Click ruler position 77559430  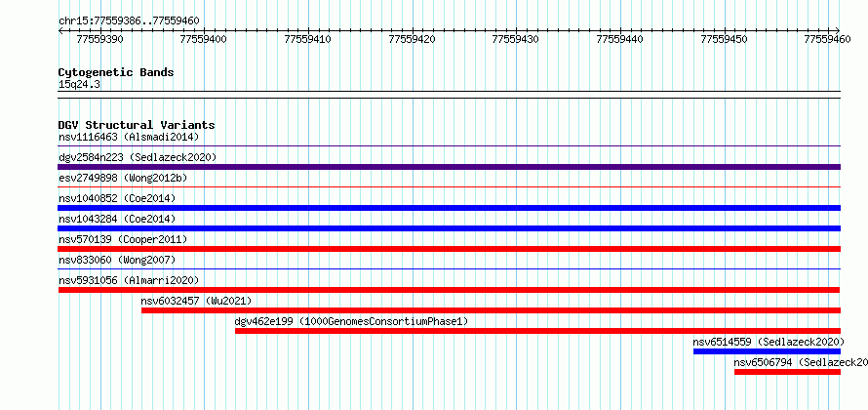pyautogui.click(x=516, y=39)
